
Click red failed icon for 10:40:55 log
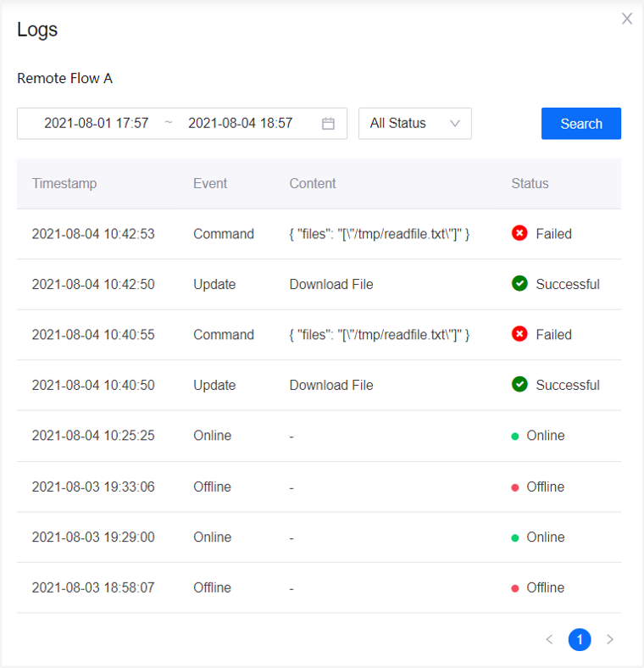pos(519,335)
